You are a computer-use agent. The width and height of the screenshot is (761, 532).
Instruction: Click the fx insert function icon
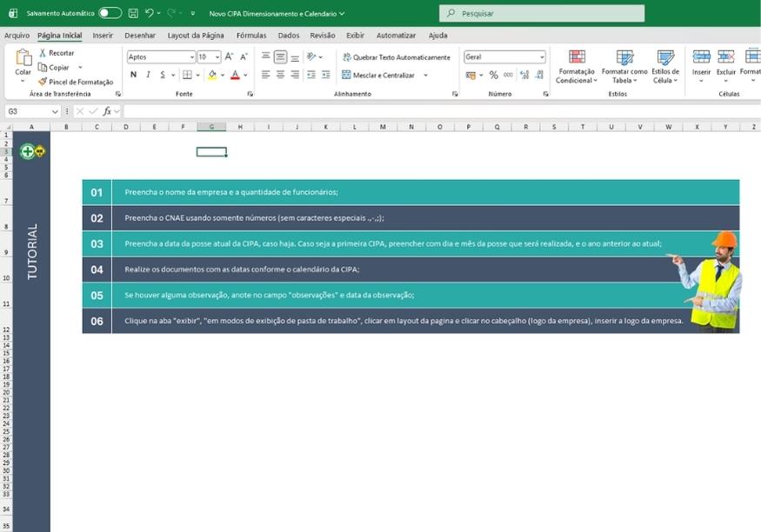(107, 111)
